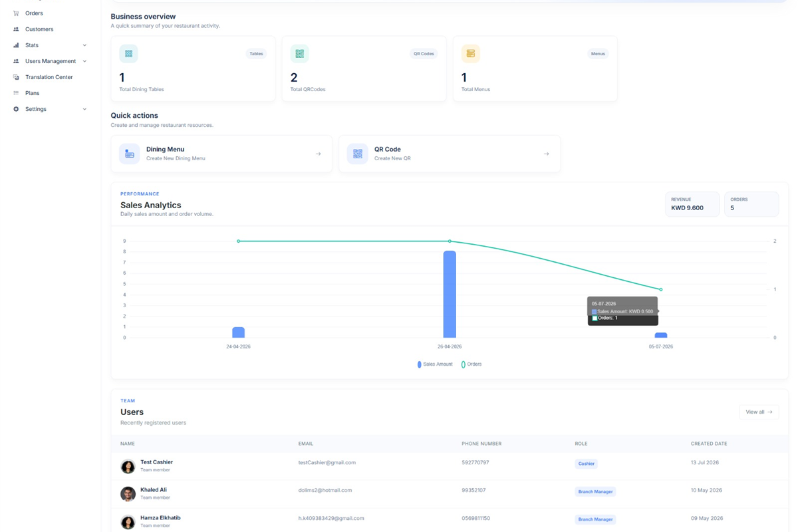Go to Translation Center in sidebar

50,77
